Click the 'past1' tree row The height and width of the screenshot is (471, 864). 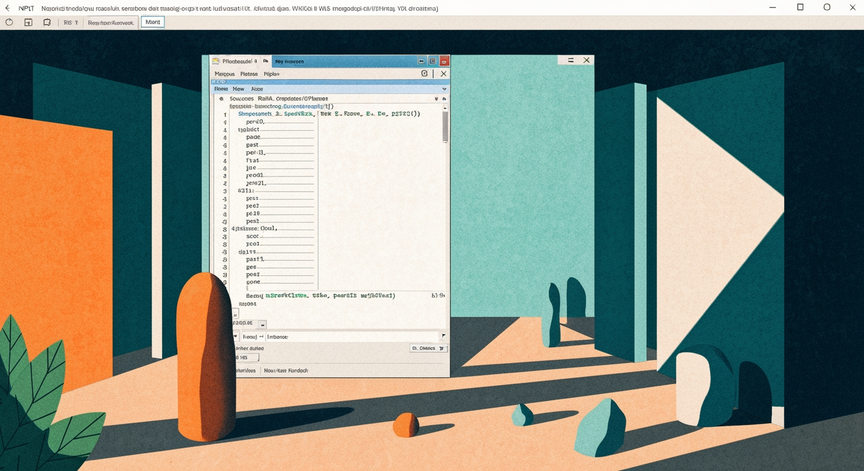[280, 259]
